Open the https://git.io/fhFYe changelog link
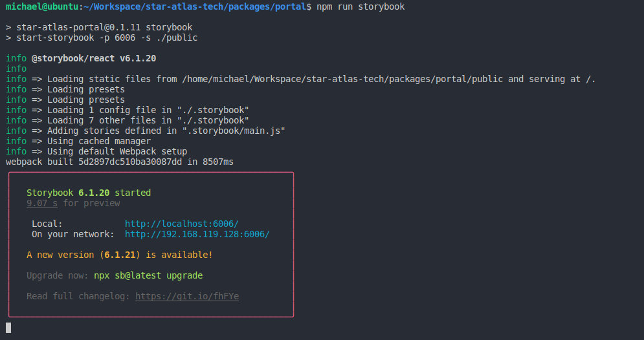644x340 pixels. click(187, 296)
